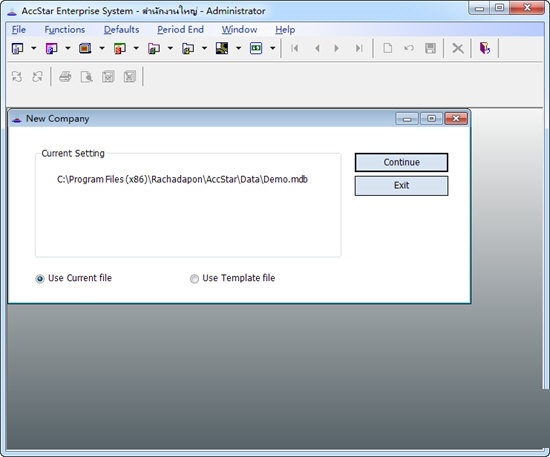Click the Exit button in New Company
This screenshot has height=457, width=550.
tap(401, 186)
